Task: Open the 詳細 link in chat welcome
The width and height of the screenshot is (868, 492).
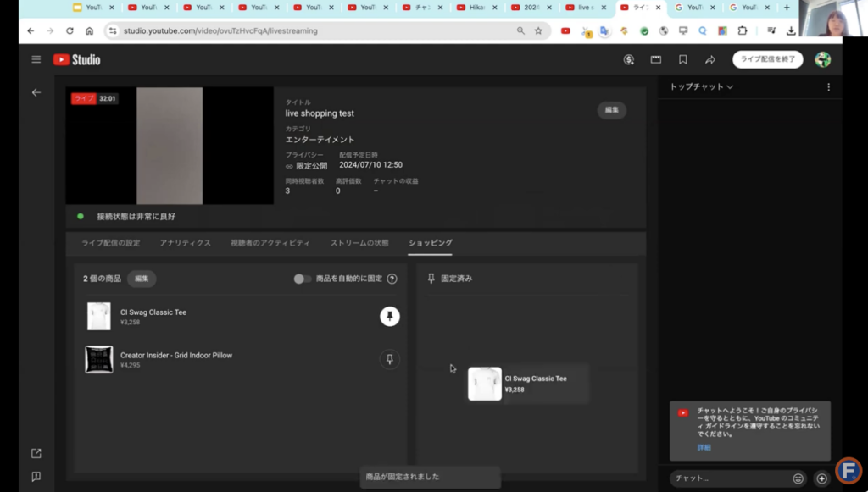Action: [704, 448]
